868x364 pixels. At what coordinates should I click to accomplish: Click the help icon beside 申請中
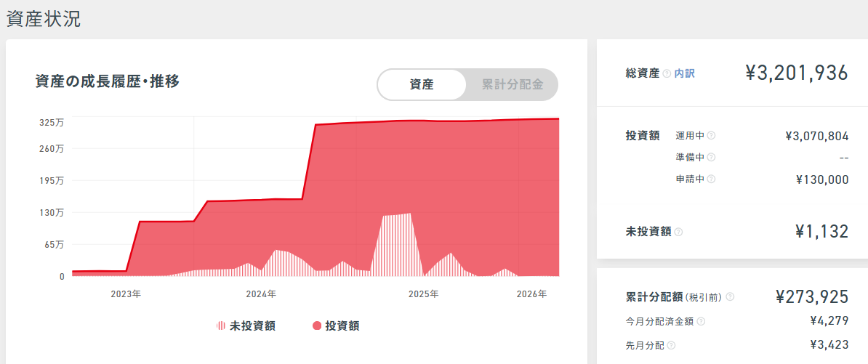(x=711, y=179)
